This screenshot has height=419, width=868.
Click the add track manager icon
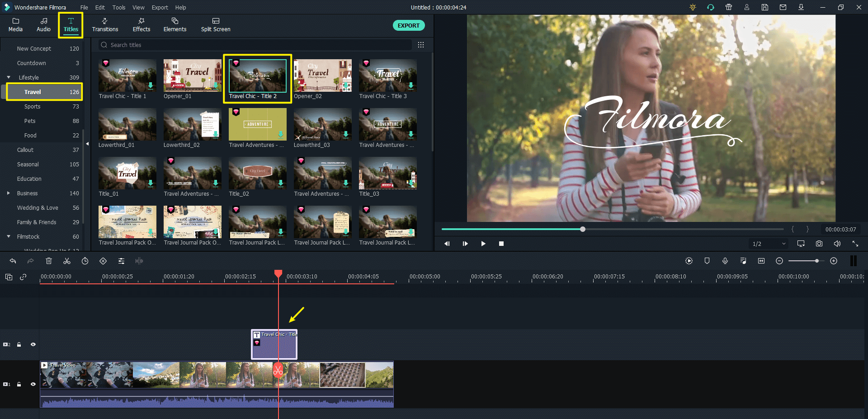(9, 277)
